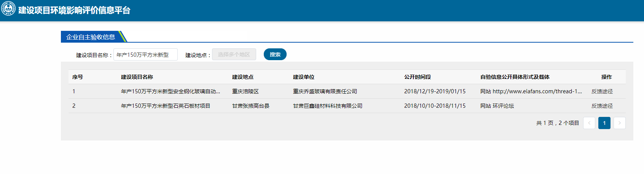Click the date range 2018/10/10-2018/11/15
This screenshot has width=644, height=174.
[435, 106]
